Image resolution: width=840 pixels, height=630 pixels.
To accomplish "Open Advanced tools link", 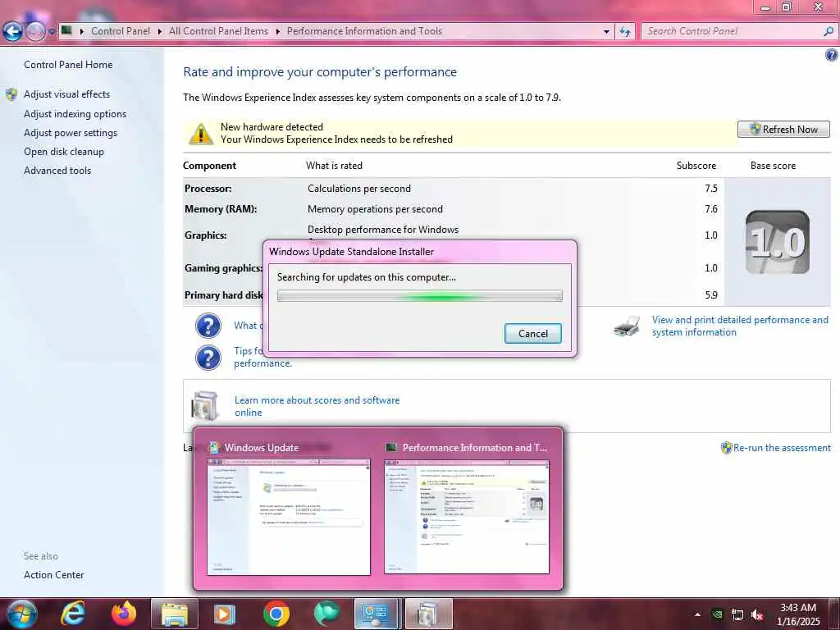I will 57,171.
